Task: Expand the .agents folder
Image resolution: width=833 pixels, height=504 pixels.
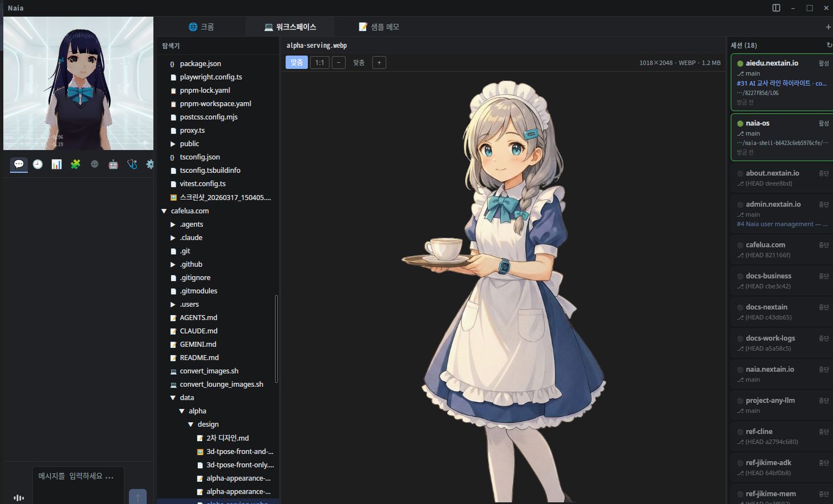Action: (173, 224)
